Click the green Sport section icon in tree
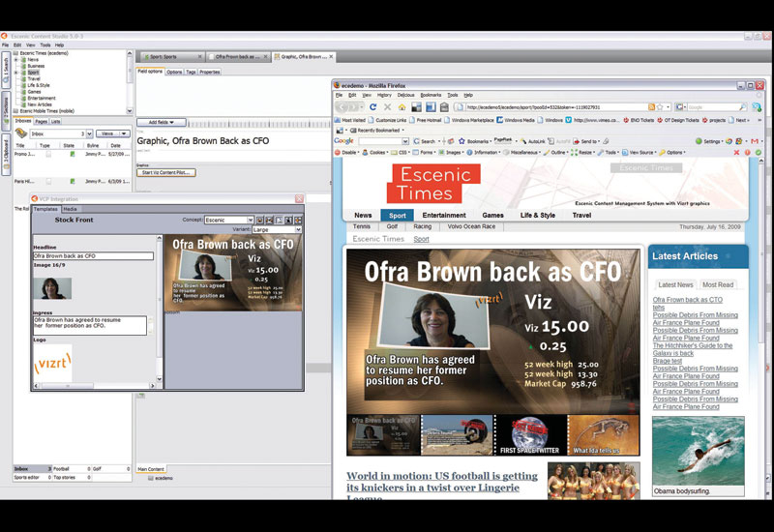This screenshot has width=774, height=532. click(23, 73)
